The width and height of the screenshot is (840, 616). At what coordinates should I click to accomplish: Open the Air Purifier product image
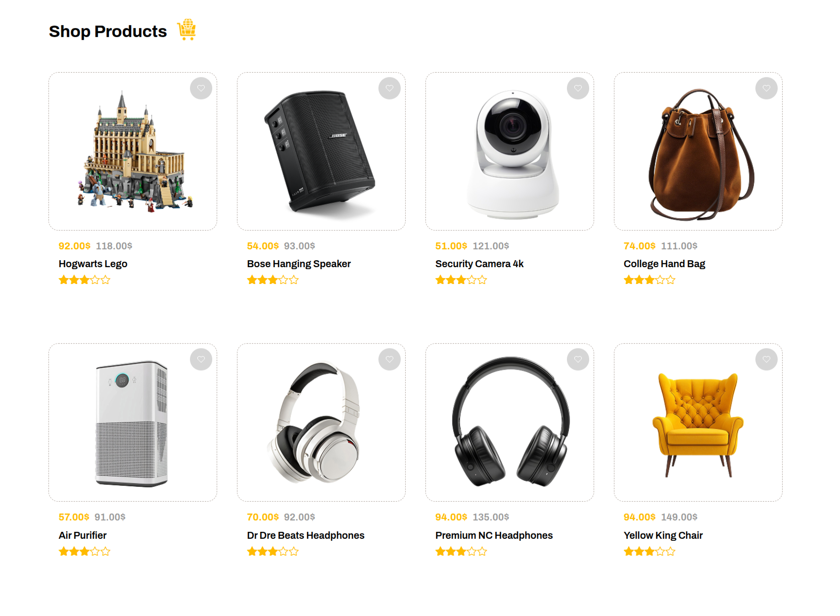tap(132, 424)
